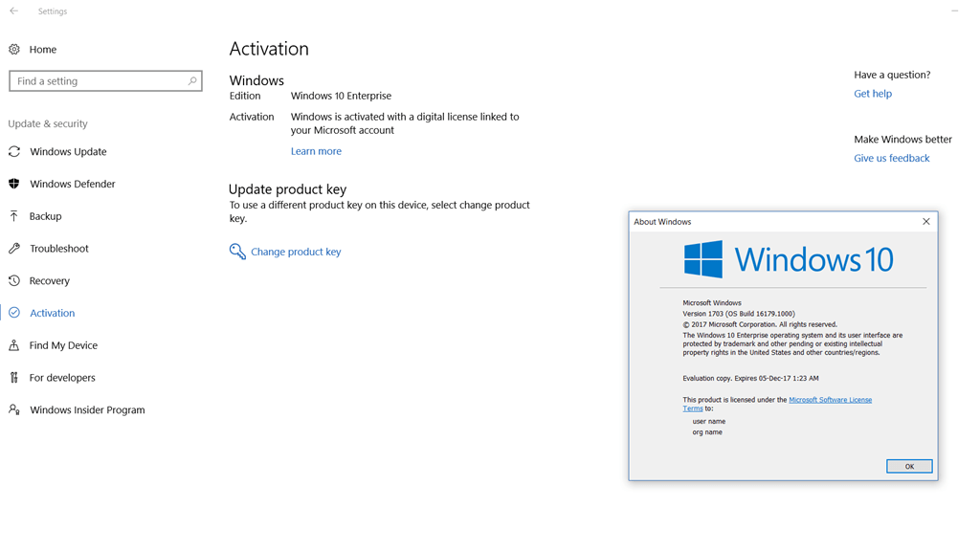The image size is (980, 551).
Task: Click the Change product key link
Action: pos(297,252)
